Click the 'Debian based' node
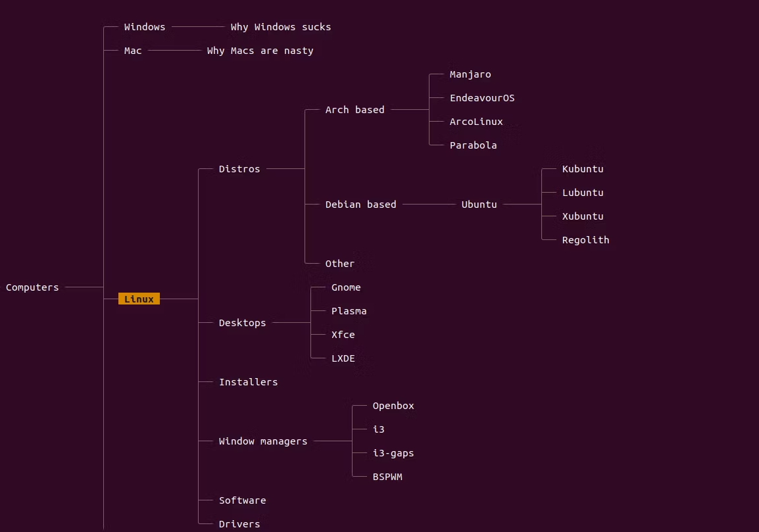The width and height of the screenshot is (759, 532). point(360,205)
